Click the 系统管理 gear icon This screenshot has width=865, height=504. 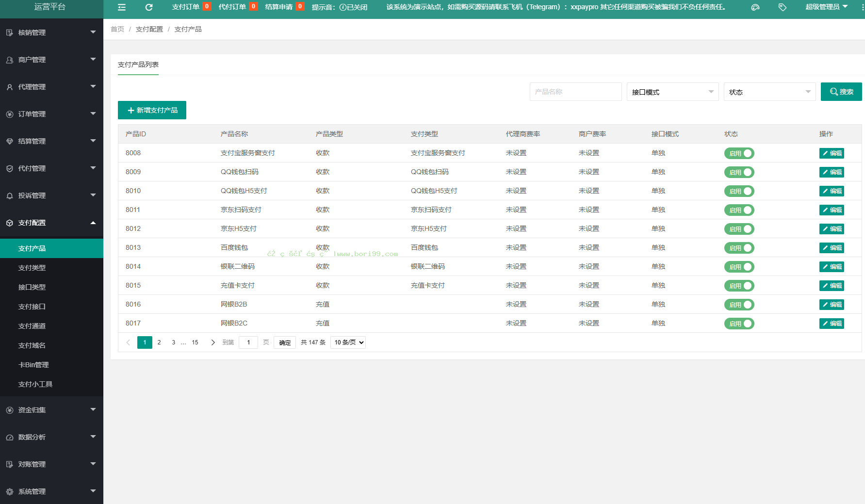tap(10, 491)
